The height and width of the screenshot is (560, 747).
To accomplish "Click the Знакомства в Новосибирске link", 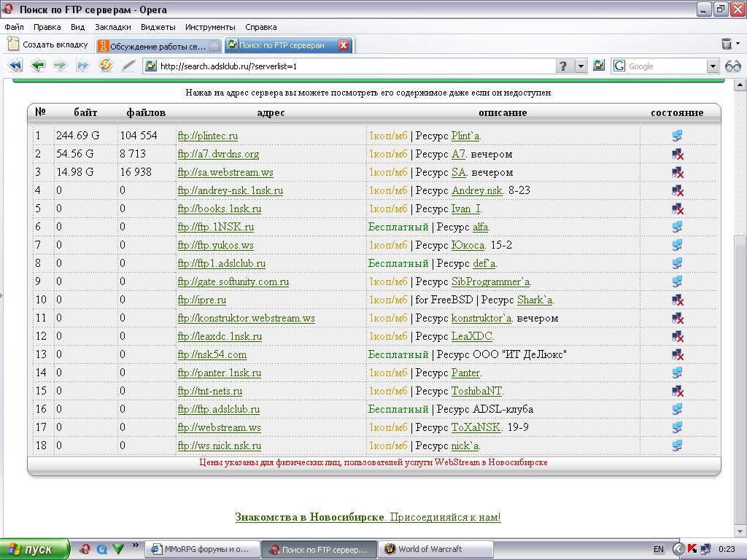I will pos(309,517).
